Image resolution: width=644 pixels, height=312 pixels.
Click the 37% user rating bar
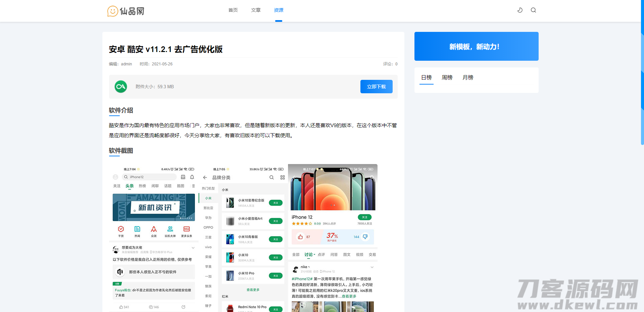(332, 237)
